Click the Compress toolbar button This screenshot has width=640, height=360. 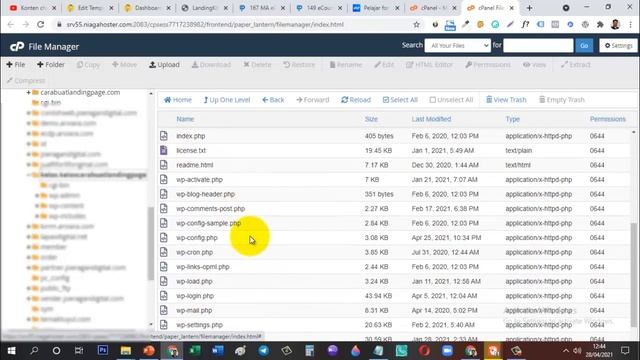(26, 80)
